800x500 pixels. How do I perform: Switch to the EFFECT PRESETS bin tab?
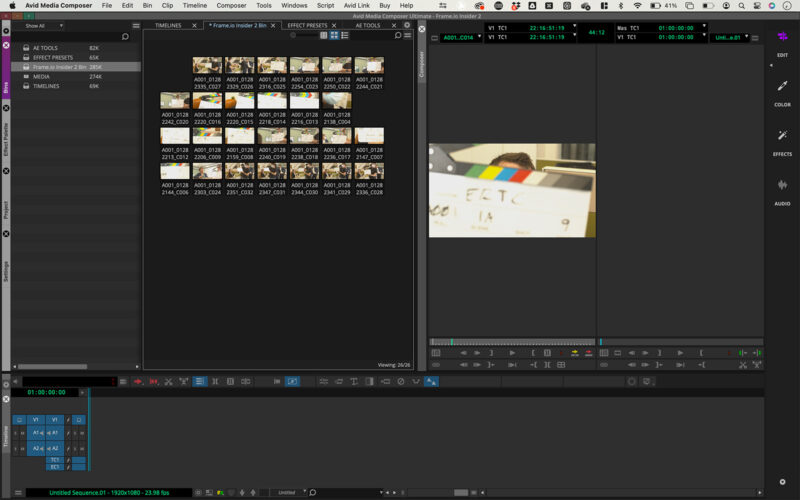click(307, 26)
